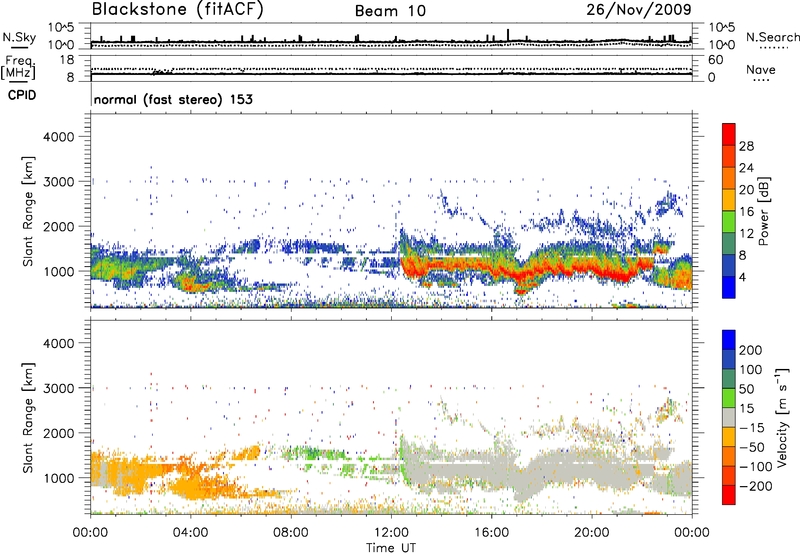Click the '4000' tick on power panel
The width and height of the screenshot is (800, 554).
coord(58,137)
